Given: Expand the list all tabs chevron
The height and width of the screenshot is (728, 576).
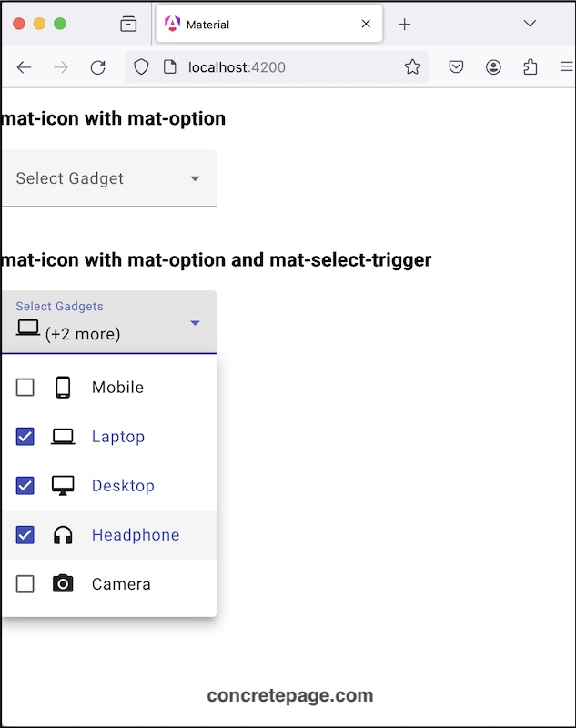Looking at the screenshot, I should 530,24.
